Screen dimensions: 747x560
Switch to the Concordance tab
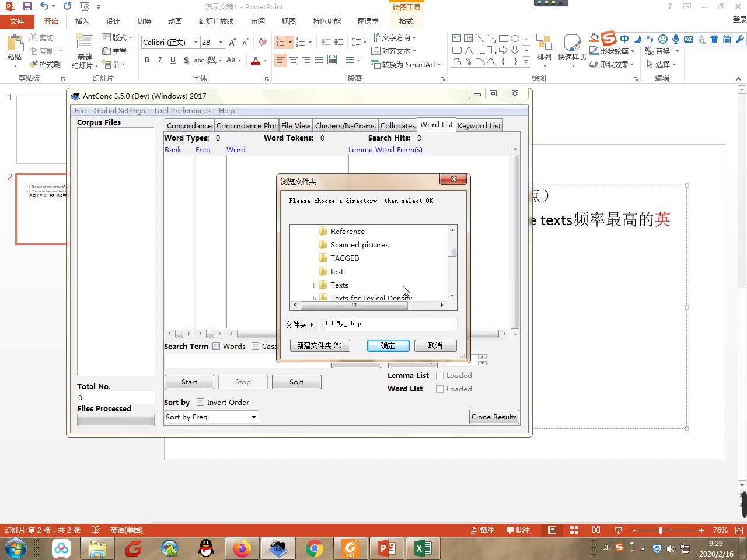[x=189, y=125]
